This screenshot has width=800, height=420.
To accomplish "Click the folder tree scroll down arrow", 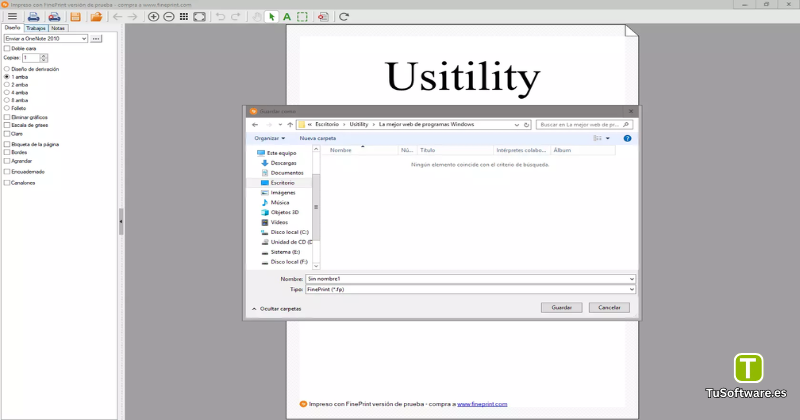I will [316, 266].
